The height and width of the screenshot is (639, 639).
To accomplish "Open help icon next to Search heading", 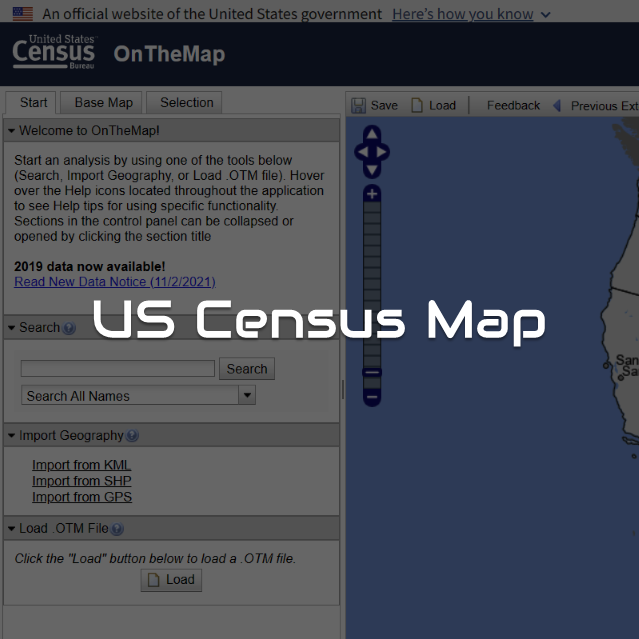I will (69, 328).
